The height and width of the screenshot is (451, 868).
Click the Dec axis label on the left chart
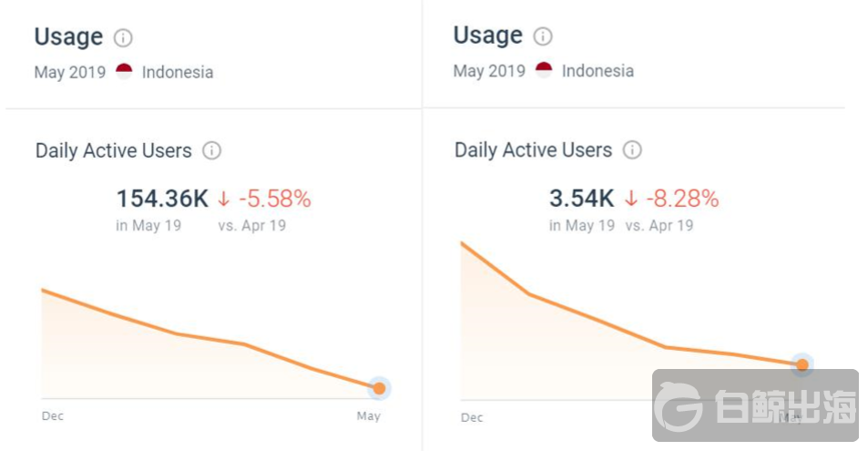pyautogui.click(x=53, y=415)
